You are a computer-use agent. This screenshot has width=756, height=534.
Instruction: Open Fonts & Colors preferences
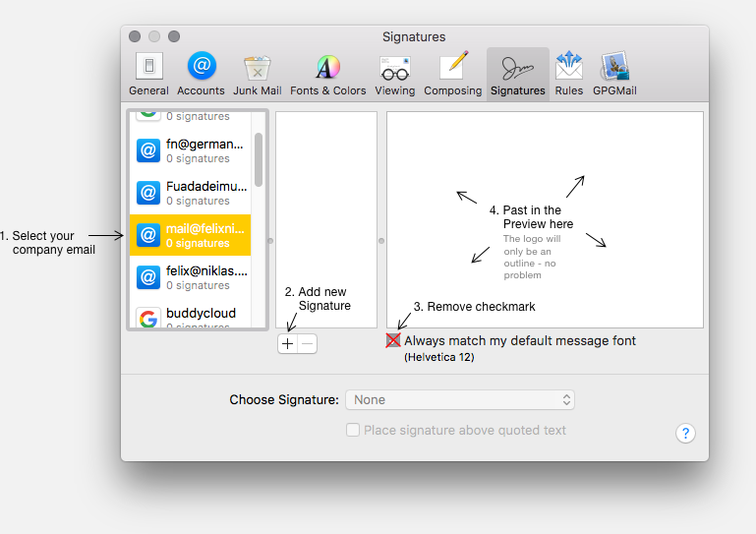click(x=327, y=74)
